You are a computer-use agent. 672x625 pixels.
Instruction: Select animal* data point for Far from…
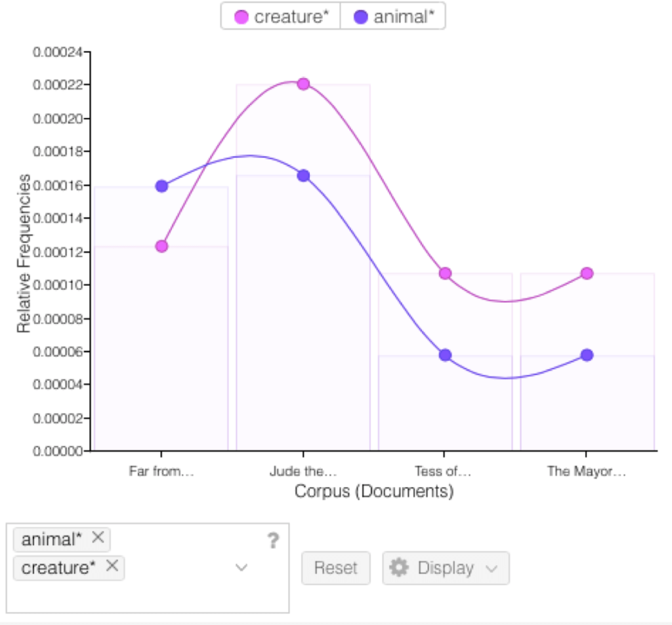pyautogui.click(x=161, y=186)
